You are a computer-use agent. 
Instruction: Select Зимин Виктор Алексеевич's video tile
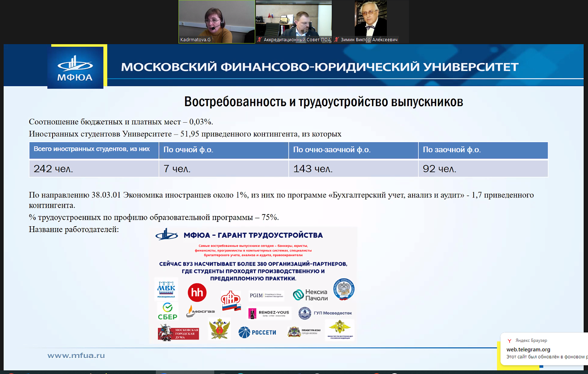370,20
